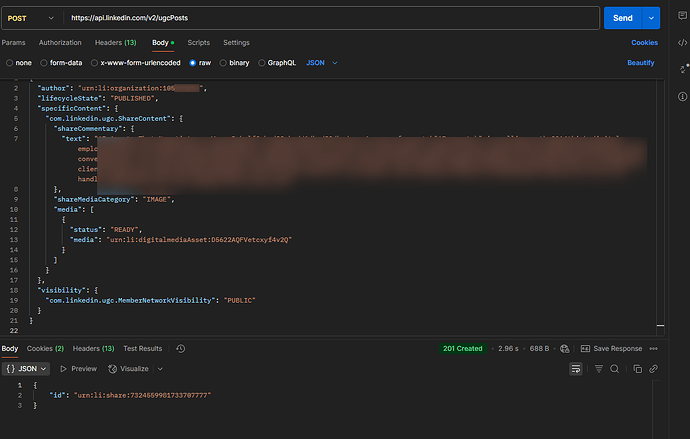Click the "PUBLIC" visibility value
690x439 pixels.
click(x=240, y=300)
